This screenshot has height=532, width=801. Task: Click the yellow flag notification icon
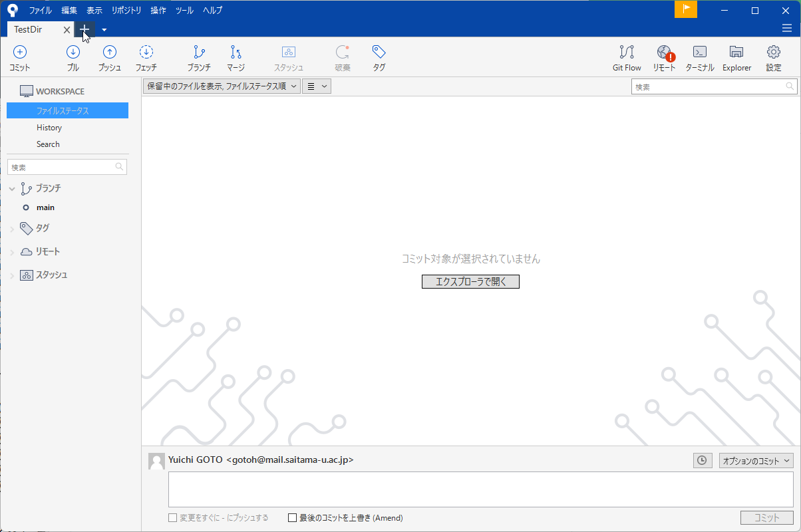tap(686, 9)
